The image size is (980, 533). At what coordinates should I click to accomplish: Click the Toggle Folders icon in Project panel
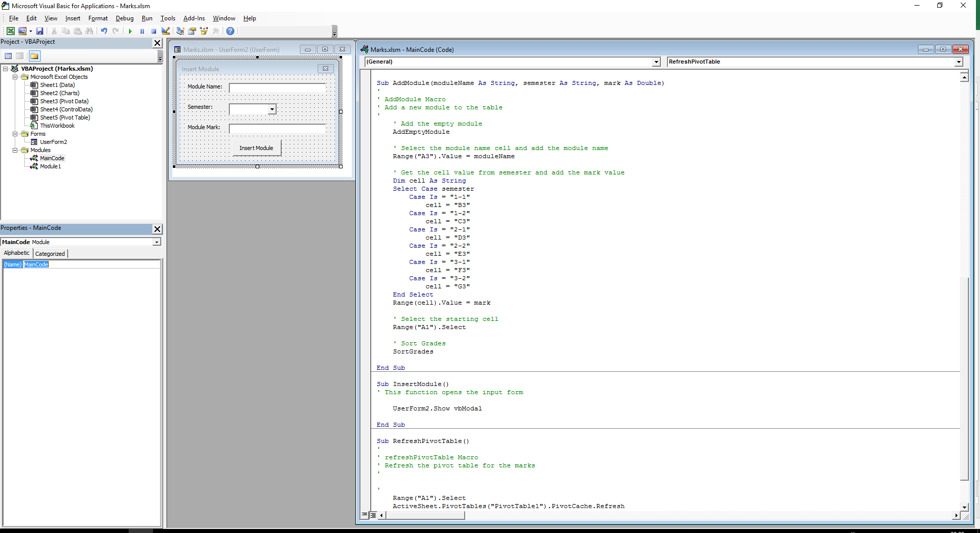(35, 56)
